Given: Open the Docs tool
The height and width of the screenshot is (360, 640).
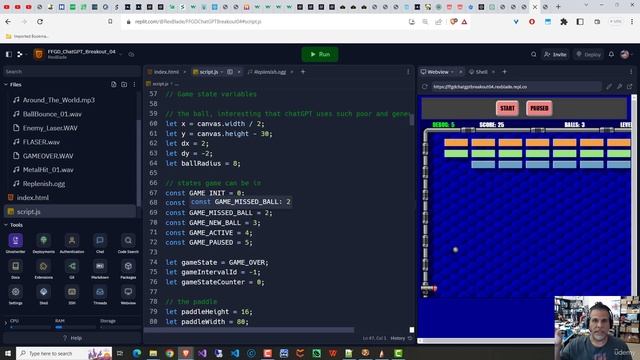Looking at the screenshot, I should click(x=16, y=269).
